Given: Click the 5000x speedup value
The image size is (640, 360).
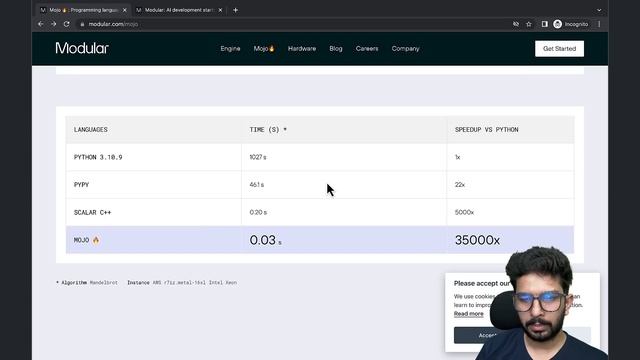Looking at the screenshot, I should pyautogui.click(x=464, y=212).
